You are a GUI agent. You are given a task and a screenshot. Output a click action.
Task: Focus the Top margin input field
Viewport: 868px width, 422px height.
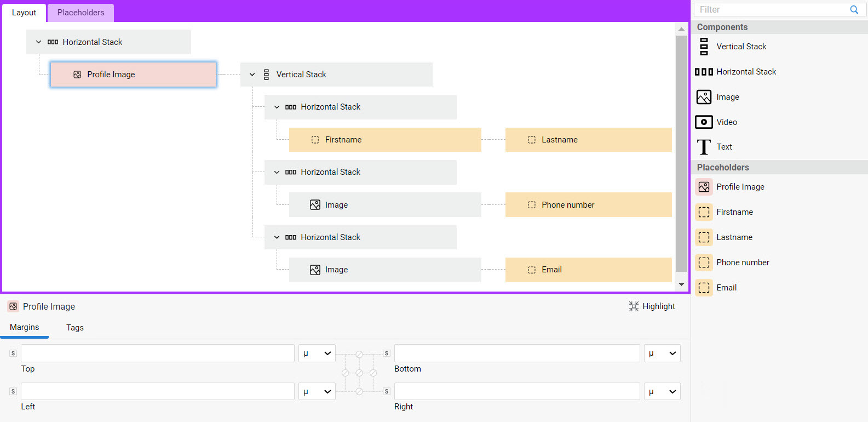tap(158, 353)
